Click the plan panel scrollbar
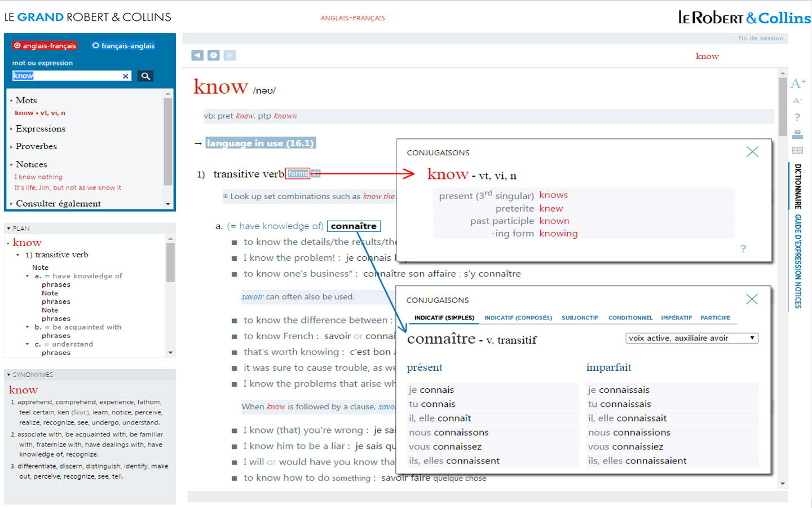Image resolution: width=812 pixels, height=508 pixels. (170, 296)
